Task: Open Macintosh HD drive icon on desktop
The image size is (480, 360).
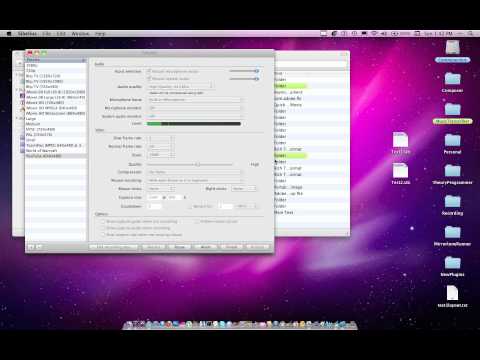Action: click(x=453, y=47)
